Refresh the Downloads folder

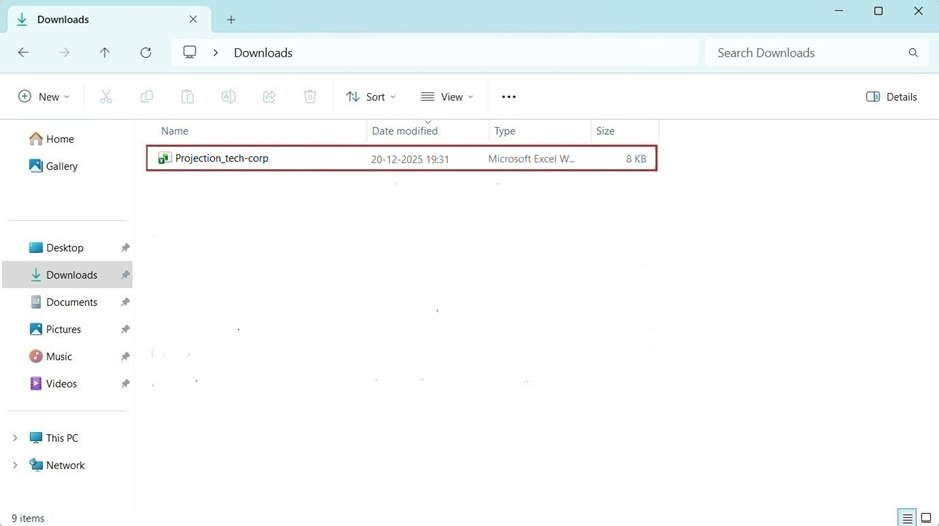tap(146, 53)
